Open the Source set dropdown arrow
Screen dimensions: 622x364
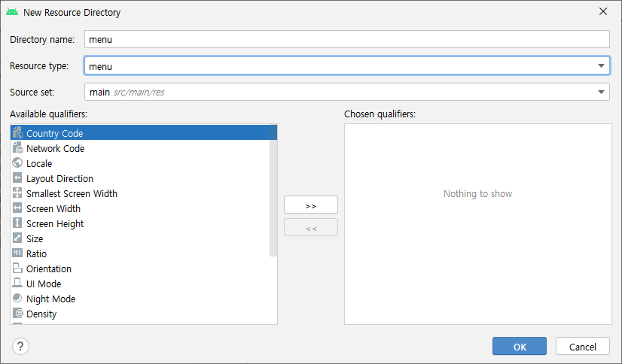[x=601, y=92]
